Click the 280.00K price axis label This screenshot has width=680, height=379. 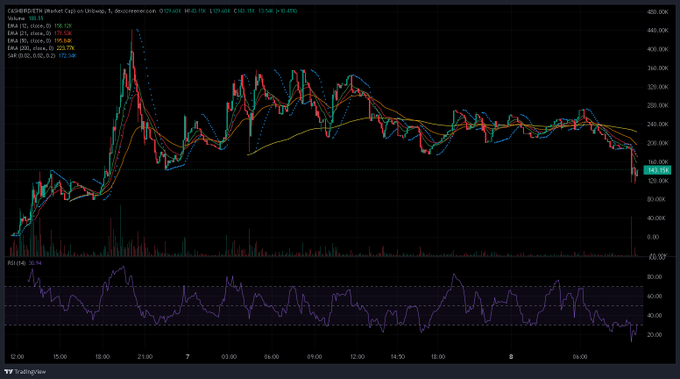[657, 105]
